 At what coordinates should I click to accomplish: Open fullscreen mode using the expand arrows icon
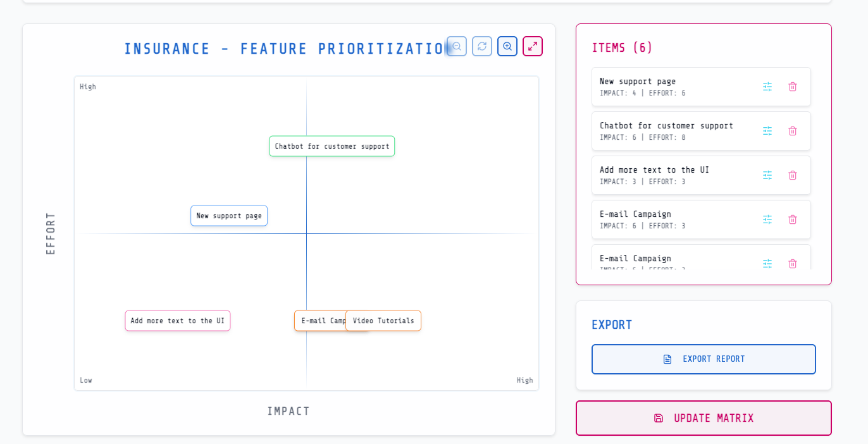pos(533,46)
